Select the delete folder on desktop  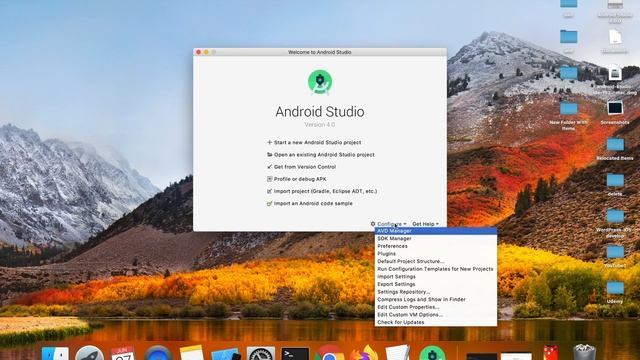615,184
